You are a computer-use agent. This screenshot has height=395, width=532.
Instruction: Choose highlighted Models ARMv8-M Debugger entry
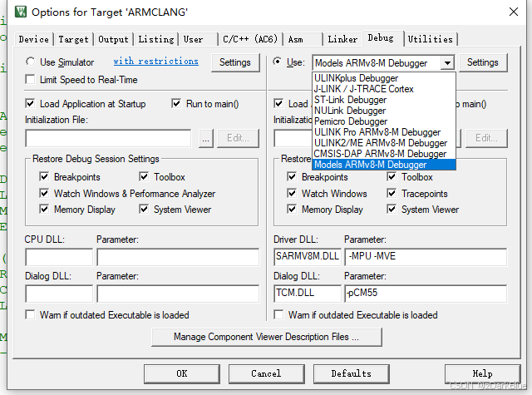384,165
